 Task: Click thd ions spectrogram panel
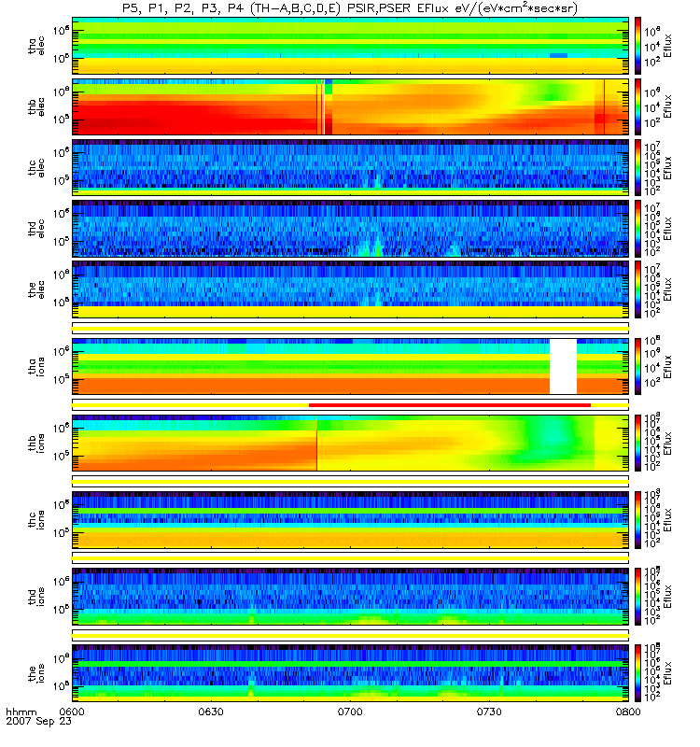pyautogui.click(x=350, y=596)
